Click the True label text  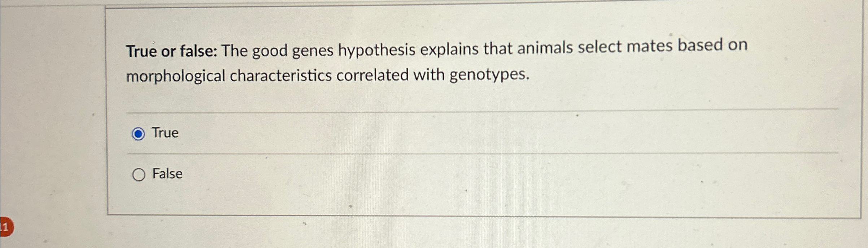[x=165, y=133]
